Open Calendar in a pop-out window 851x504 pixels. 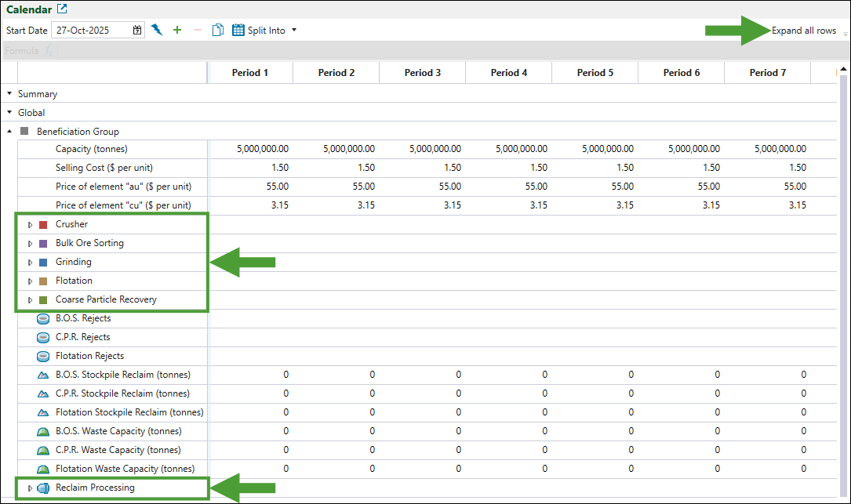[63, 9]
